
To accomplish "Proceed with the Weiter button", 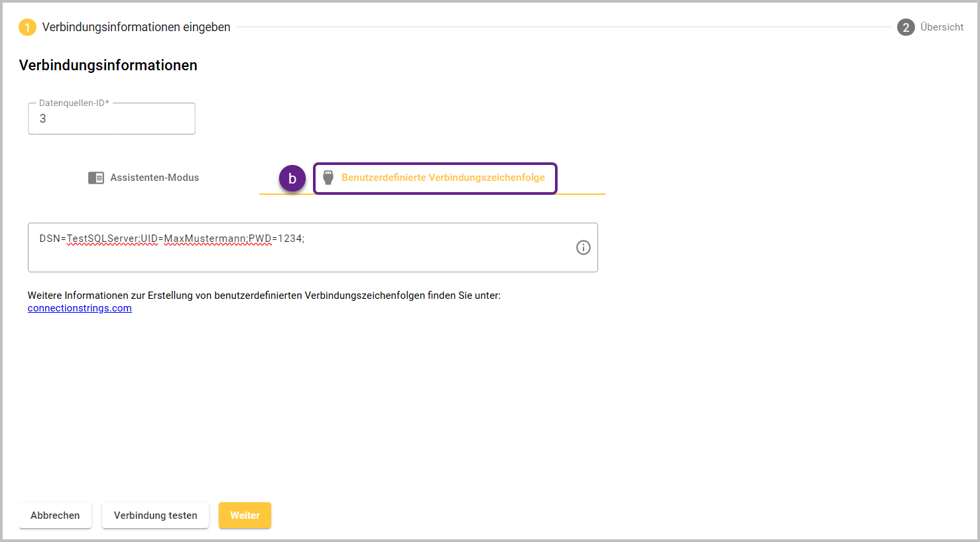I will [x=245, y=515].
